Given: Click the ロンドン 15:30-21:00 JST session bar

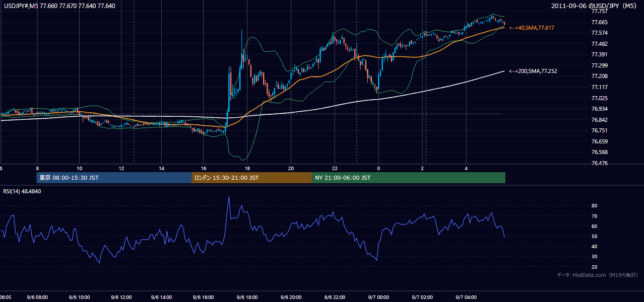Looking at the screenshot, I should pos(252,178).
